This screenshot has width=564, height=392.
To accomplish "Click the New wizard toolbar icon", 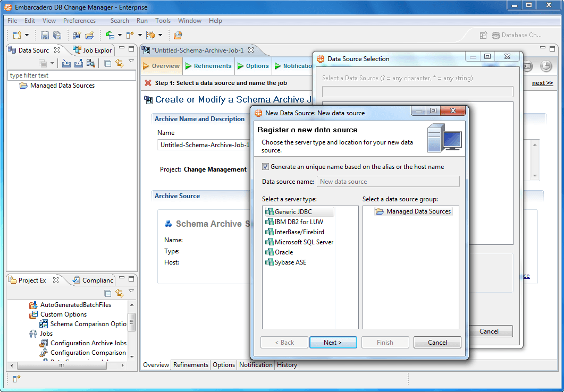I will point(17,35).
